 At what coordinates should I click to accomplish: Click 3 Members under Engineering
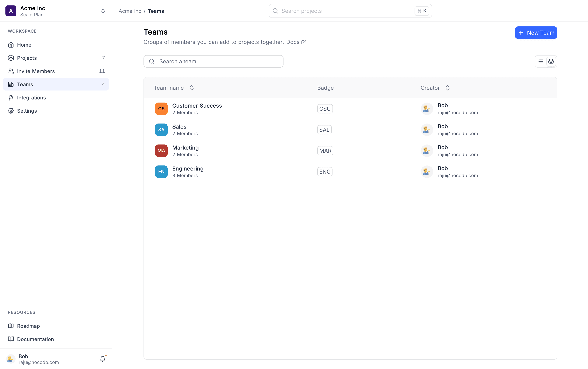(x=185, y=176)
